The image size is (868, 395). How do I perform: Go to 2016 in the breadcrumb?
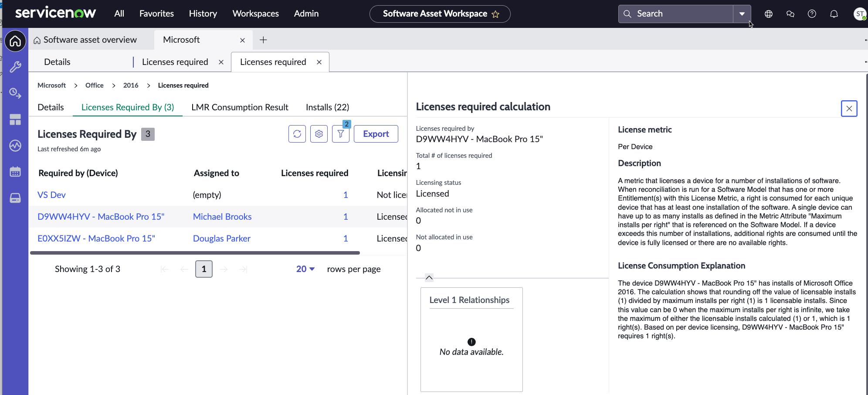click(131, 85)
